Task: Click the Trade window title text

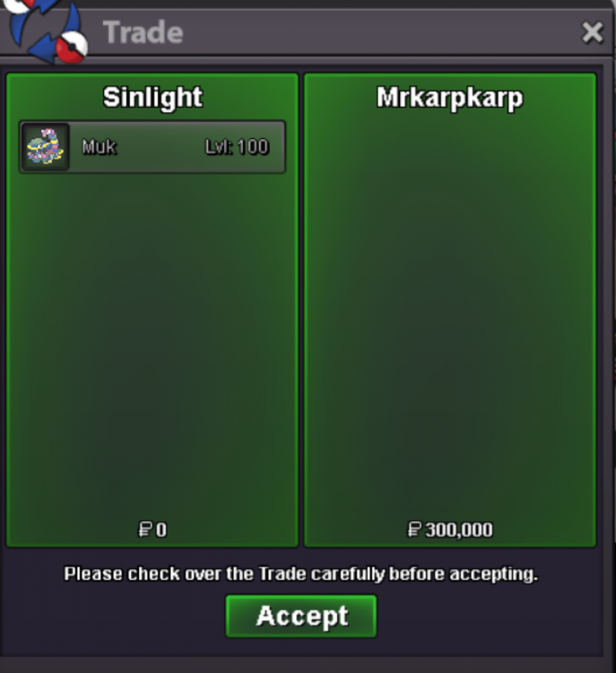Action: (143, 32)
